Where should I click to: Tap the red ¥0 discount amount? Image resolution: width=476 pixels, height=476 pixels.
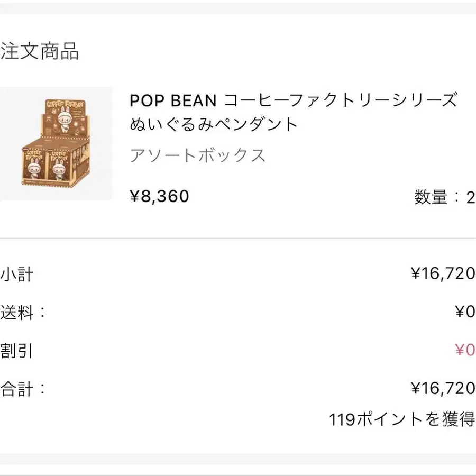point(465,350)
